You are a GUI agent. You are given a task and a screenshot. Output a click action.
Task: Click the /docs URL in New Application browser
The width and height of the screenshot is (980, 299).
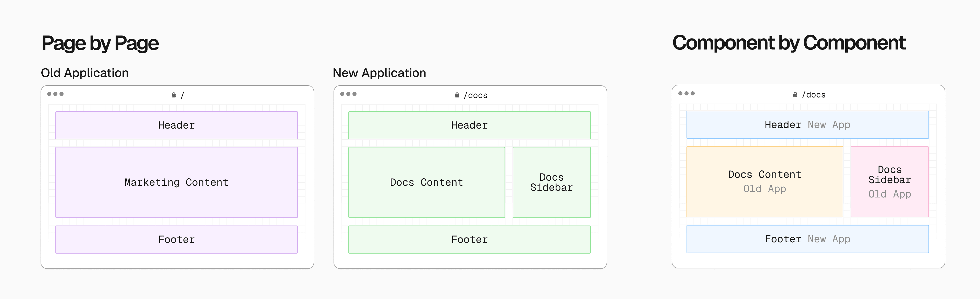coord(475,95)
